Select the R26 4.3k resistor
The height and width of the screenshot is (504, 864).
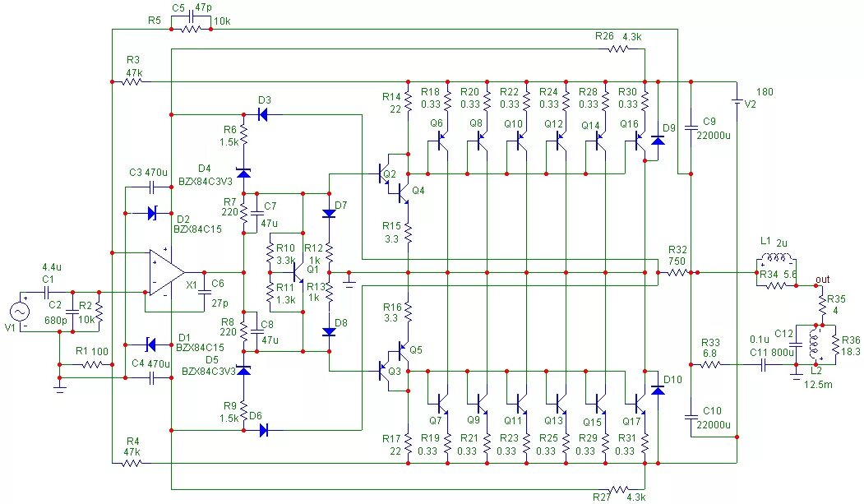point(618,49)
